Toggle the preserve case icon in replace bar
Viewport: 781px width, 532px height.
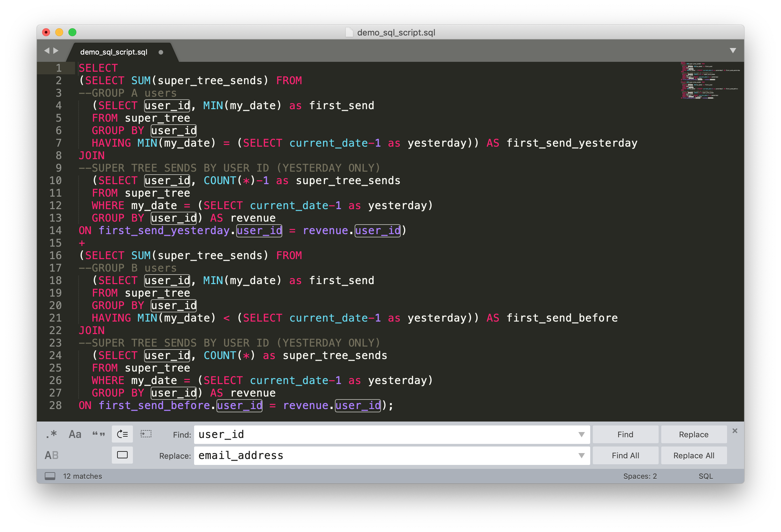[x=52, y=455]
